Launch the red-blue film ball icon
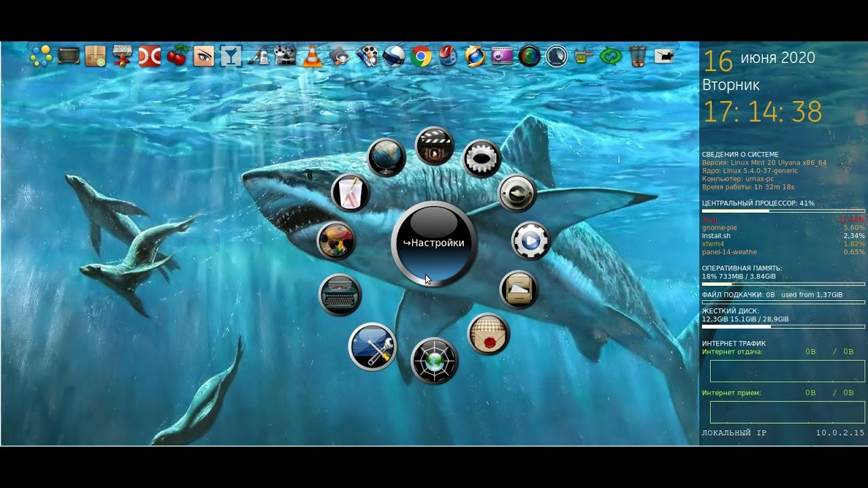 (x=448, y=56)
